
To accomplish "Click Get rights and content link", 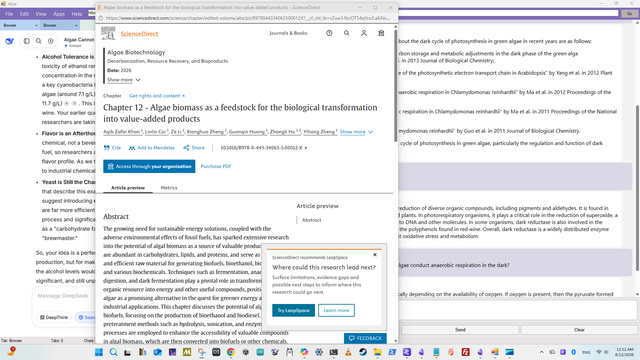I will [x=157, y=96].
